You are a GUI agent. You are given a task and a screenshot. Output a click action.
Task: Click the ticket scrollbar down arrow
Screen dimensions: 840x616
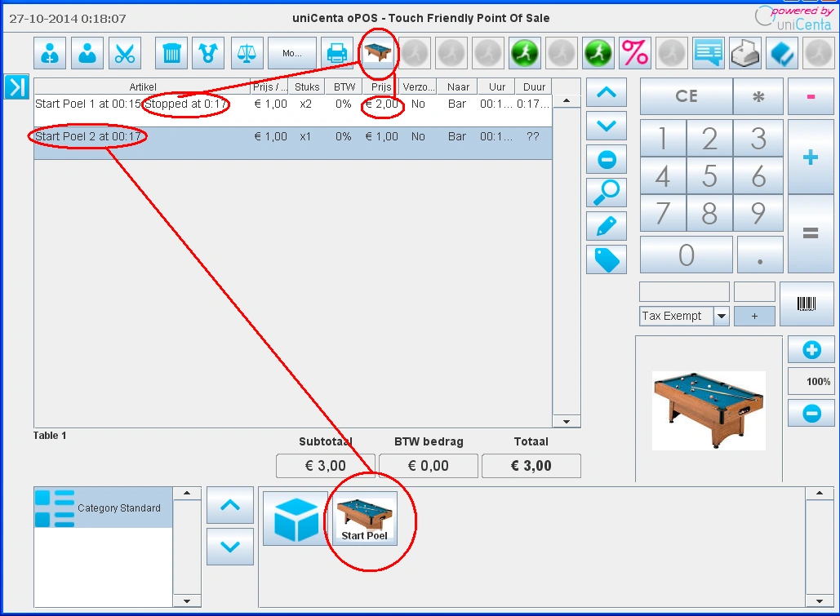click(x=567, y=421)
